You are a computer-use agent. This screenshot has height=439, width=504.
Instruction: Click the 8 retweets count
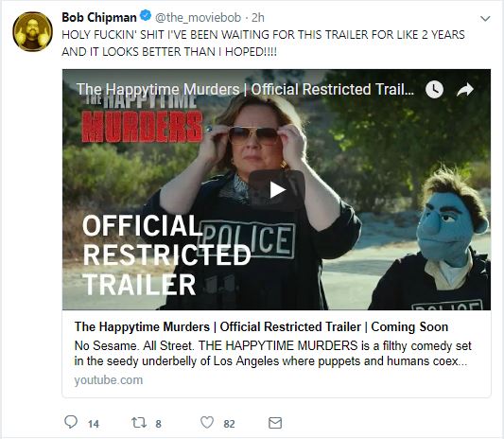[x=159, y=424]
